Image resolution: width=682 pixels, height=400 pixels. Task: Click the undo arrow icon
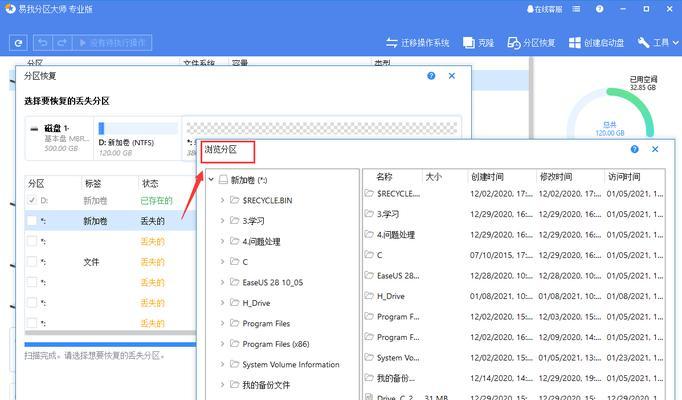pyautogui.click(x=43, y=43)
